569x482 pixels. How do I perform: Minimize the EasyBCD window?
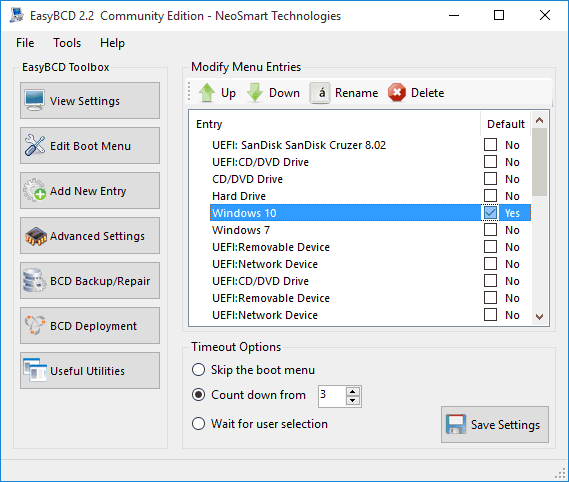coord(454,15)
